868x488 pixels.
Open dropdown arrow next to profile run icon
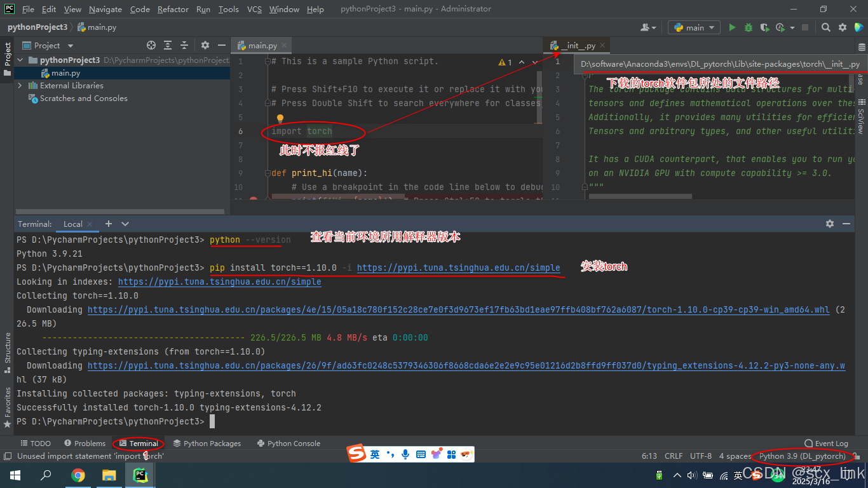[792, 27]
